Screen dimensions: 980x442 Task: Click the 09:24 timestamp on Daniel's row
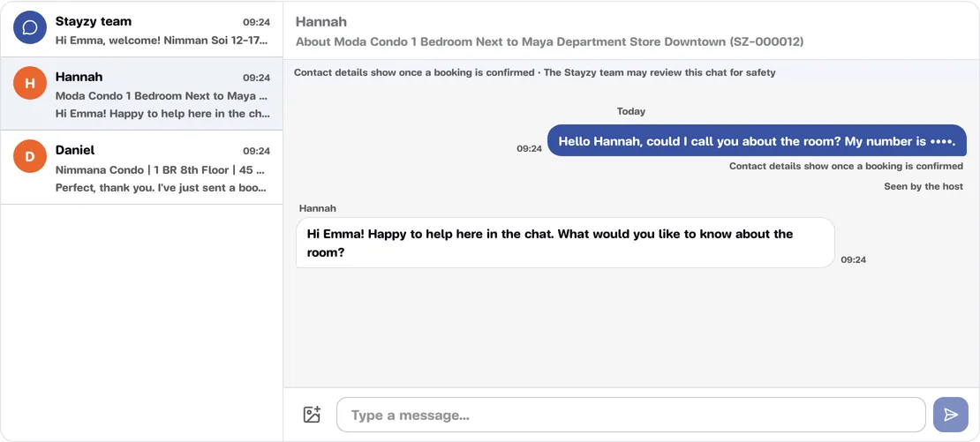pyautogui.click(x=256, y=151)
